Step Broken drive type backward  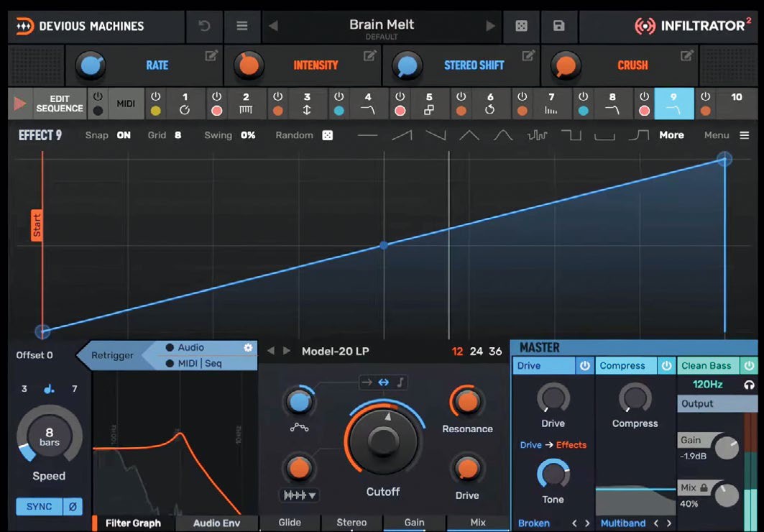(574, 523)
